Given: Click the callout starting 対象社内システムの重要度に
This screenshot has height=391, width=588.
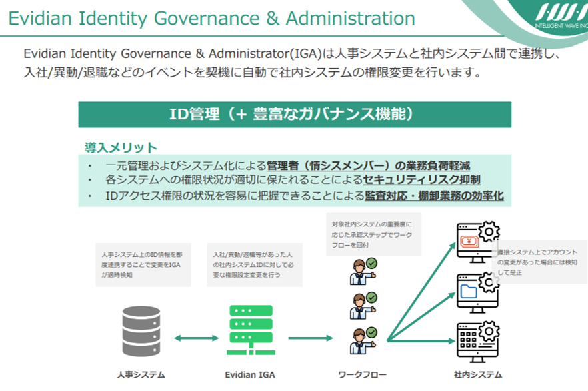Looking at the screenshot, I should pyautogui.click(x=374, y=234).
